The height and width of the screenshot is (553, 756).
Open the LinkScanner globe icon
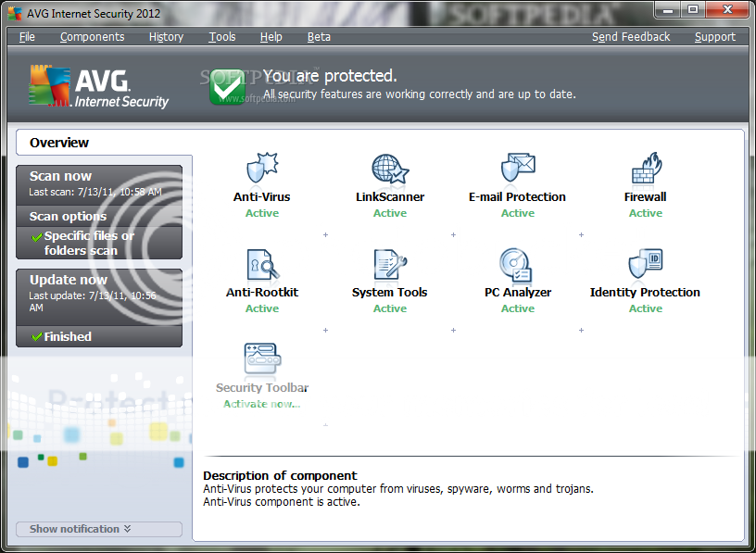click(x=390, y=169)
